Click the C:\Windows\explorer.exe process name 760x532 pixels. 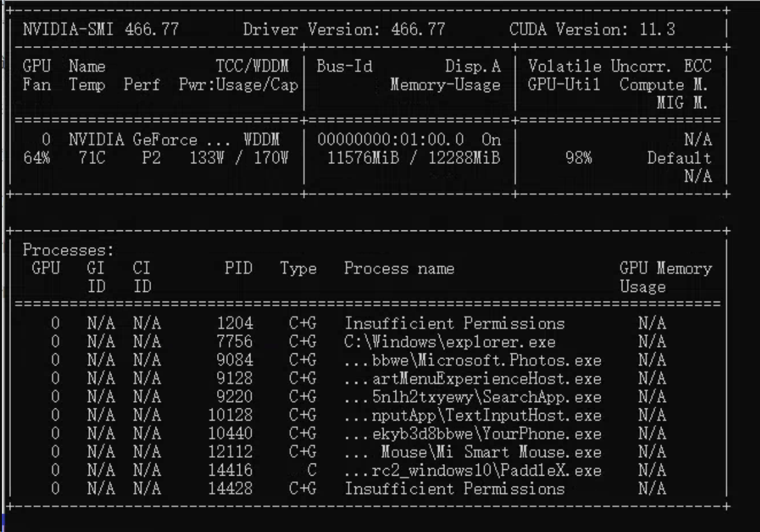(x=450, y=342)
